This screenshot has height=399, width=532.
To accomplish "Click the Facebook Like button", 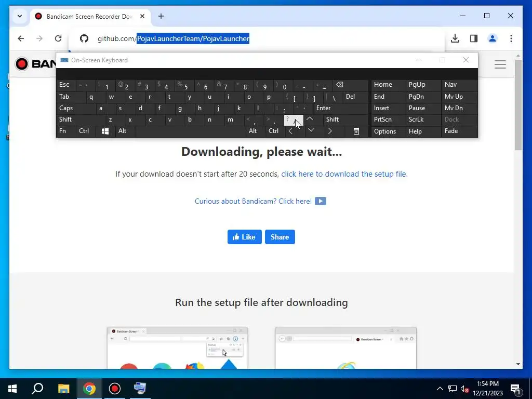I will 245,237.
